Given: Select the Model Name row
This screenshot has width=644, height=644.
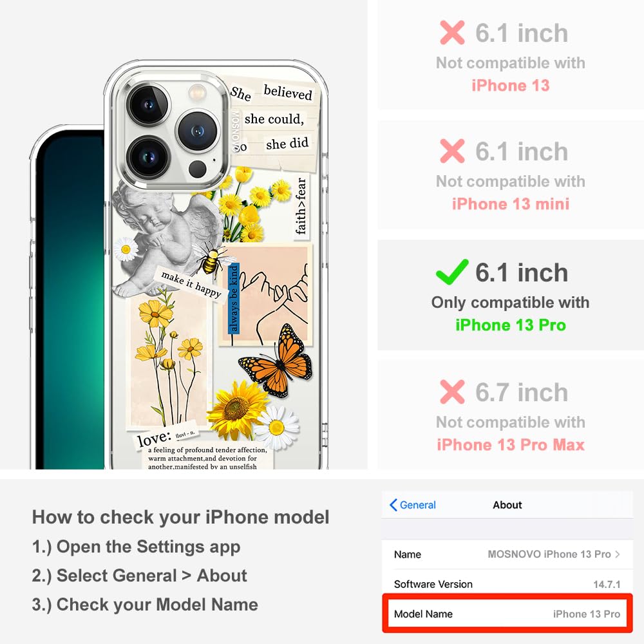Looking at the screenshot, I should click(x=507, y=614).
